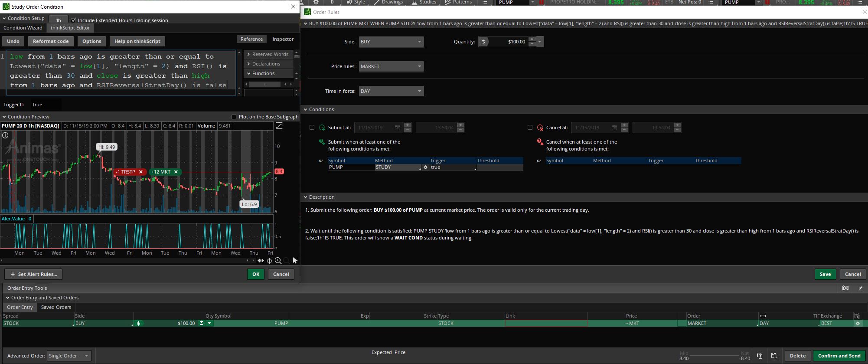The height and width of the screenshot is (364, 868).
Task: Open the 1h aggregation period dropdown
Action: click(59, 20)
